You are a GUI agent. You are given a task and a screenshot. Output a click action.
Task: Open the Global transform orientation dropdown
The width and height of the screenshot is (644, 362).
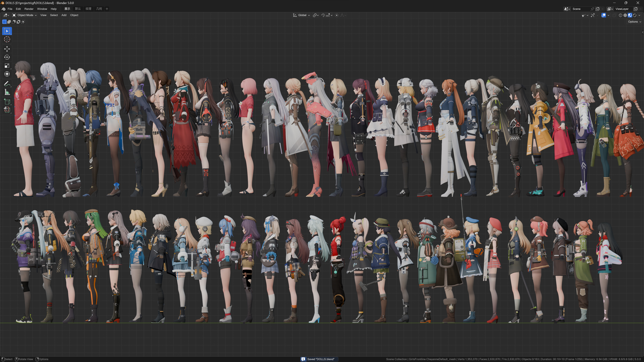[302, 15]
